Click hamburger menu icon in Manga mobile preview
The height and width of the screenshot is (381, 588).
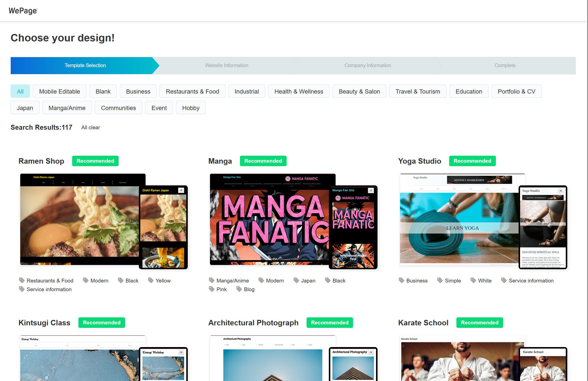click(371, 190)
